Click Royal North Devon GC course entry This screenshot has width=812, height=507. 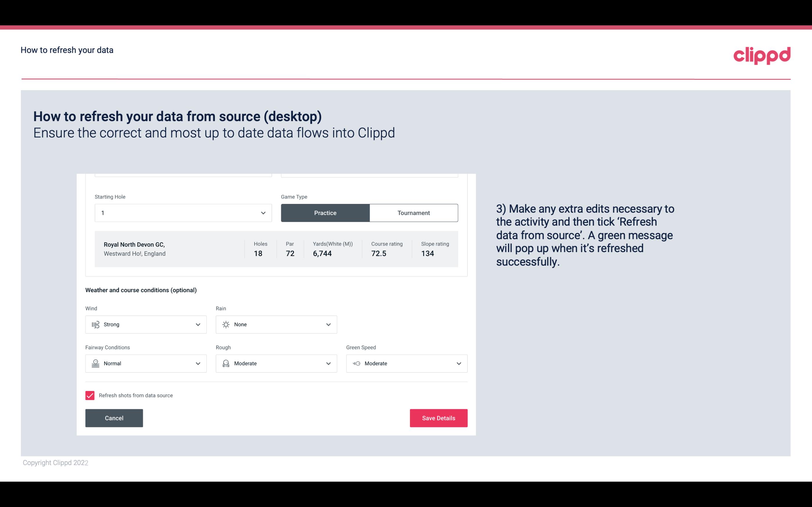coord(275,249)
